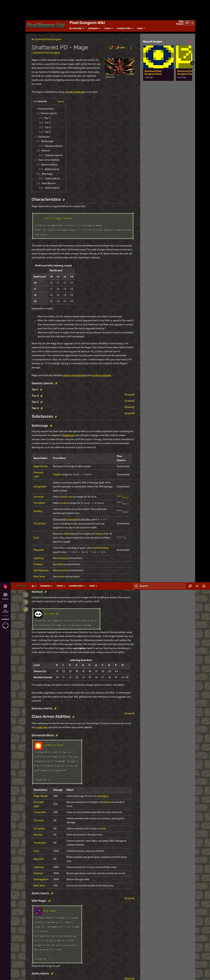Viewport: 210px width, 980px height.
Task: Edit the Characteristics section pencil icon
Action: (x=64, y=200)
